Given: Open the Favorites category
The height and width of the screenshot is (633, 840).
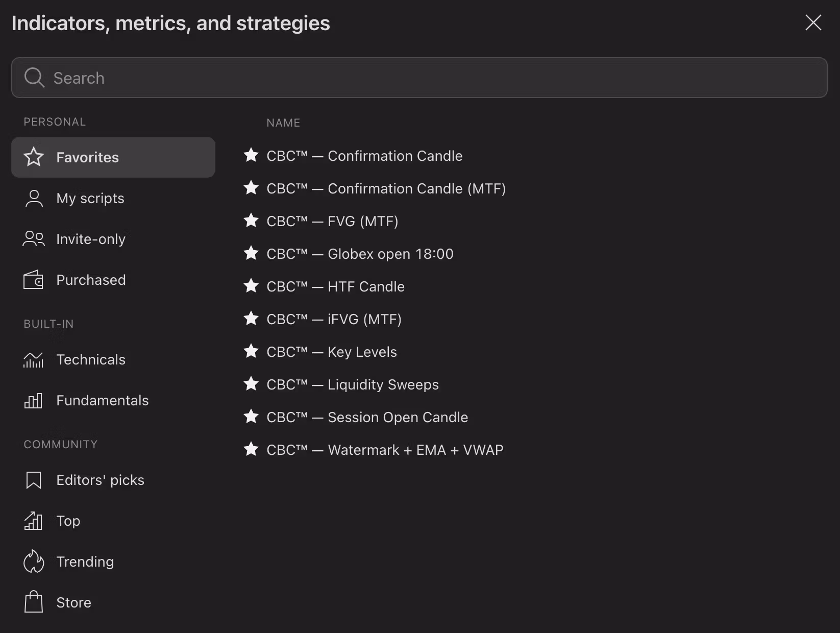Looking at the screenshot, I should click(x=113, y=157).
